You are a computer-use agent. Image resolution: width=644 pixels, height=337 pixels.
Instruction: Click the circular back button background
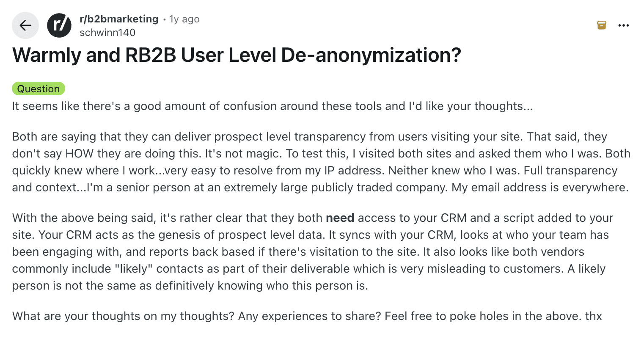pyautogui.click(x=25, y=25)
